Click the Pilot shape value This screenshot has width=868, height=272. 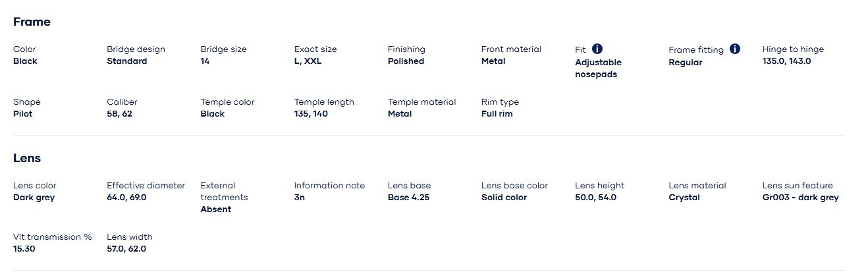(x=22, y=114)
